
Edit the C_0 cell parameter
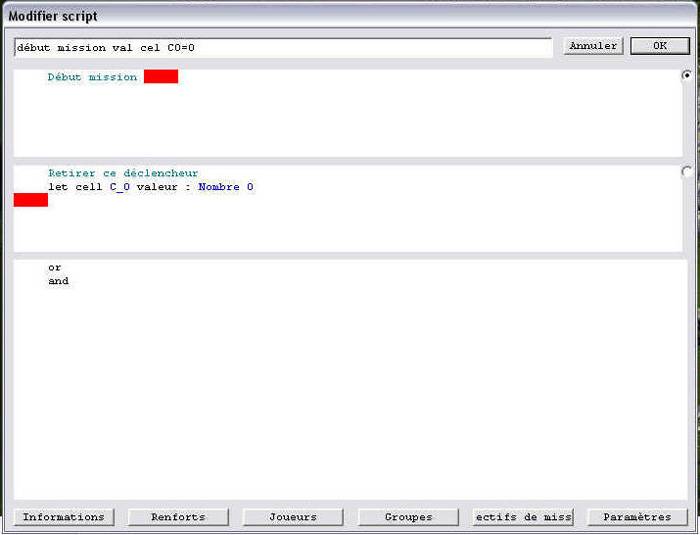click(120, 187)
